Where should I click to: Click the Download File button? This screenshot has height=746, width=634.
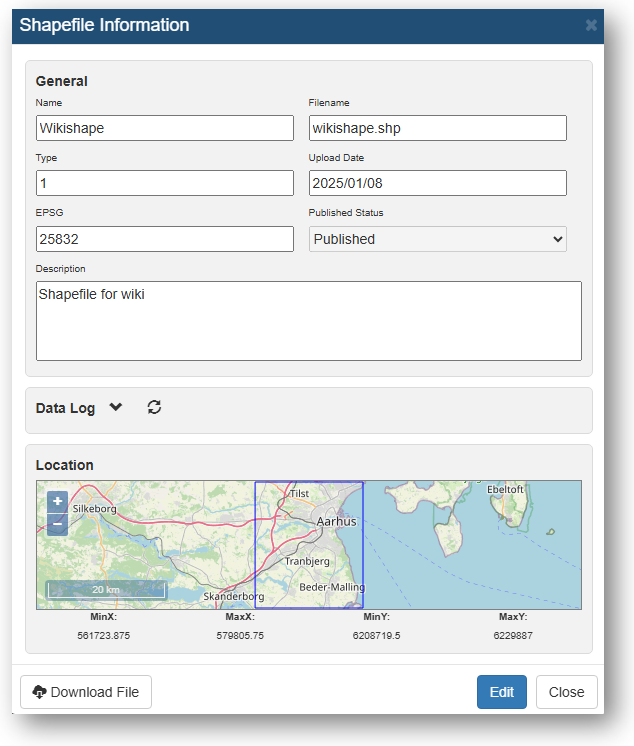pyautogui.click(x=86, y=692)
